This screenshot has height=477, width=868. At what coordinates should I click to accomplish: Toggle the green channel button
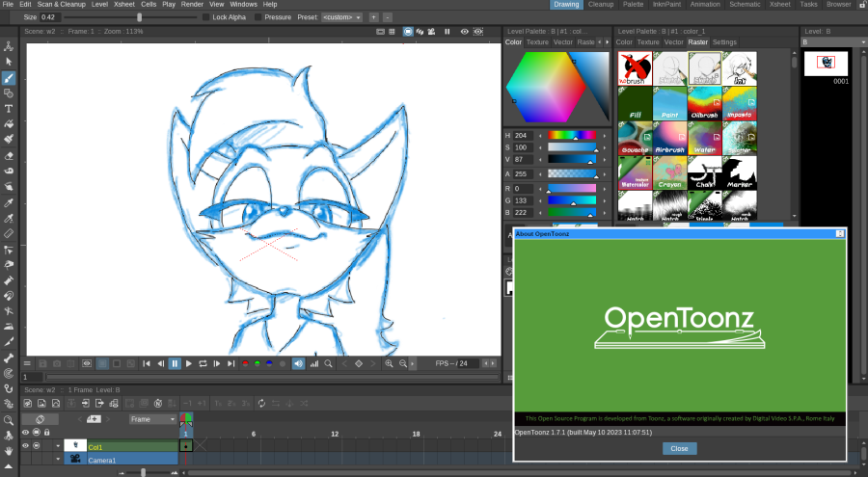click(258, 363)
